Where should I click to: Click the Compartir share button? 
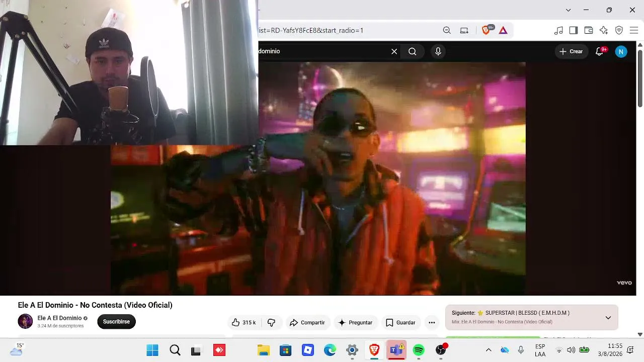tap(307, 322)
